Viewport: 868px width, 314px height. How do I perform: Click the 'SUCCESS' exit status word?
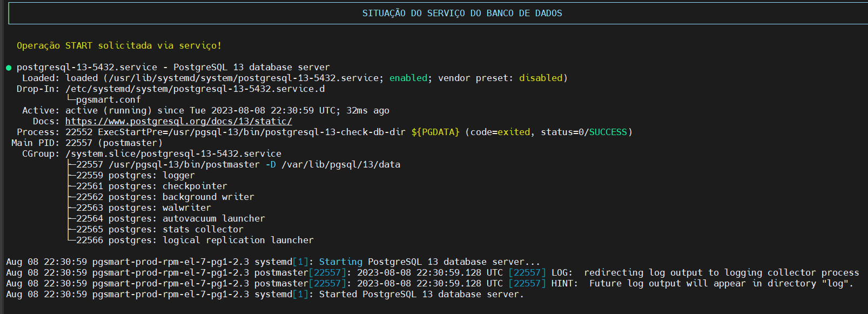tap(608, 132)
